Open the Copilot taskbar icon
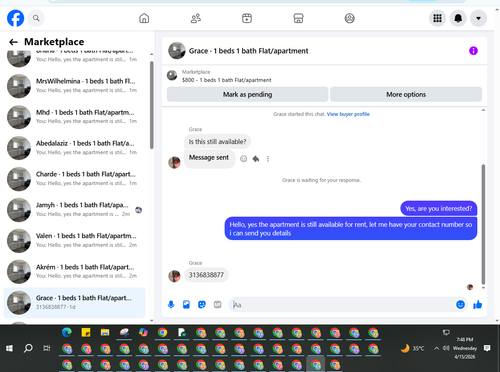 click(x=143, y=332)
